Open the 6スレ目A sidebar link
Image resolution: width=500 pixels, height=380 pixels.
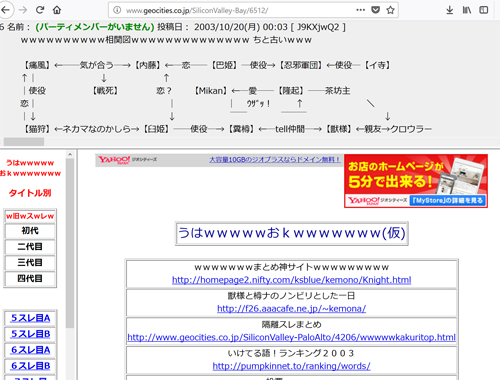coord(30,350)
